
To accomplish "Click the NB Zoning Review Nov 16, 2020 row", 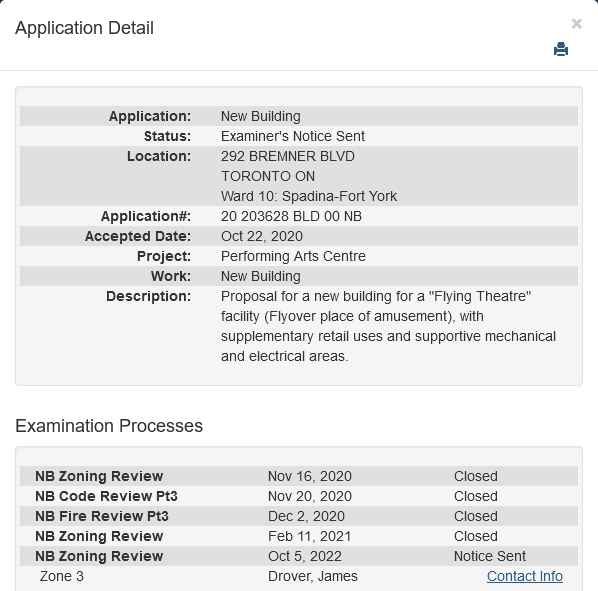I will click(299, 476).
